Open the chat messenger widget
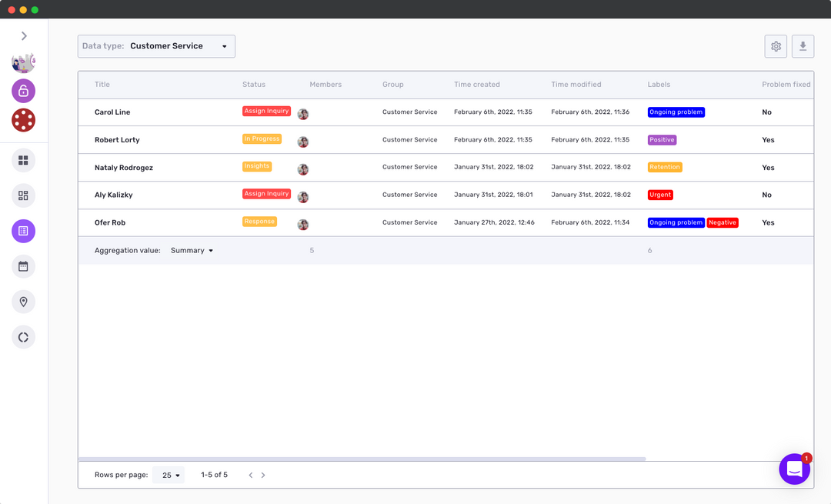 794,469
